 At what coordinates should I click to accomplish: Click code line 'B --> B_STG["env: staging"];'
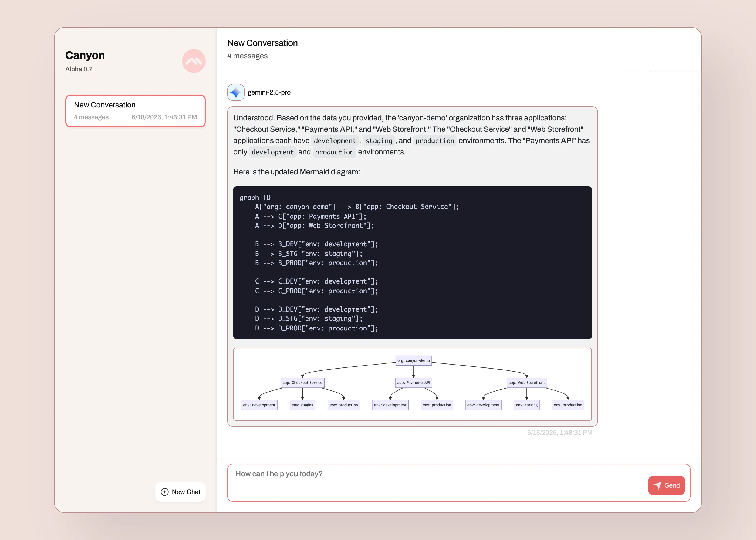309,254
